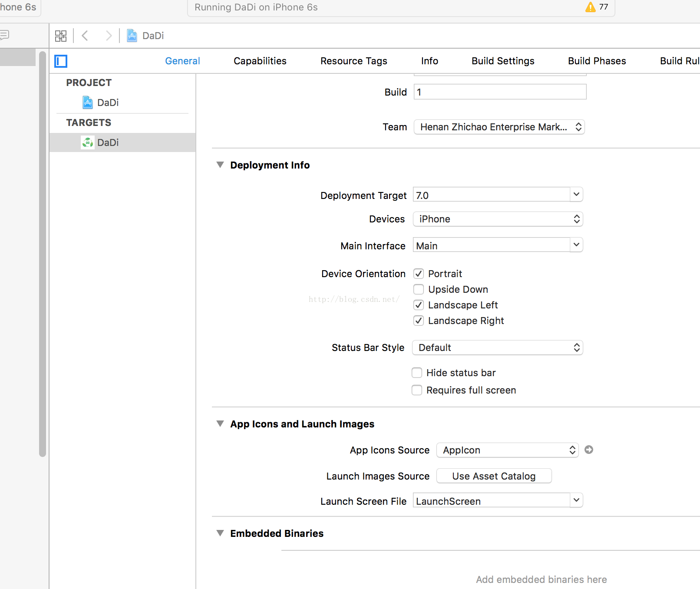The width and height of the screenshot is (700, 589).
Task: Go back with the left chevron
Action: [x=85, y=36]
